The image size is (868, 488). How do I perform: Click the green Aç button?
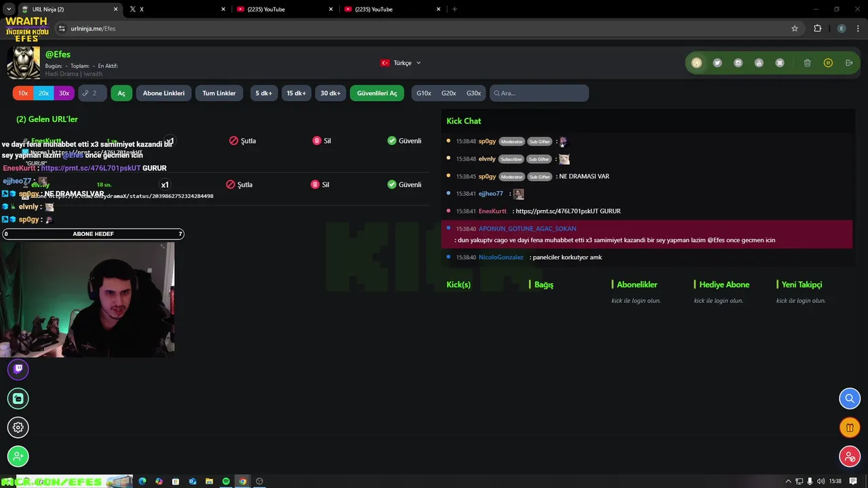pyautogui.click(x=121, y=94)
